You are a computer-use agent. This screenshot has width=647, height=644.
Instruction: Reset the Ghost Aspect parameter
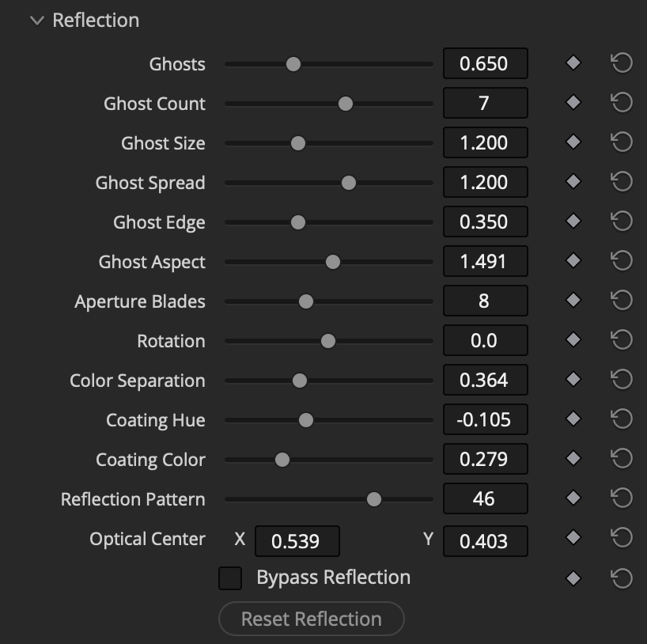(x=622, y=261)
